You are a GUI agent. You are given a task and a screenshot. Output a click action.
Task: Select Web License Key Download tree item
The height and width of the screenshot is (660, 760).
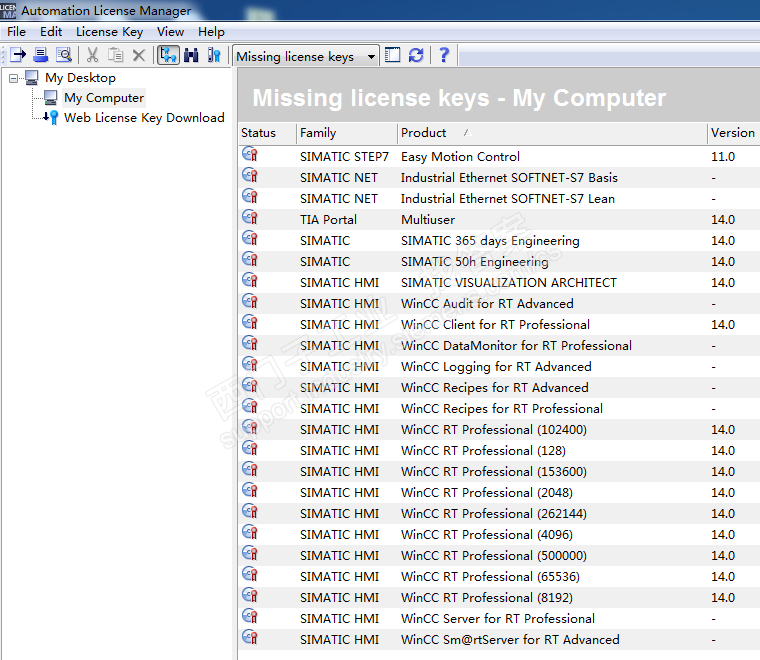click(x=144, y=118)
